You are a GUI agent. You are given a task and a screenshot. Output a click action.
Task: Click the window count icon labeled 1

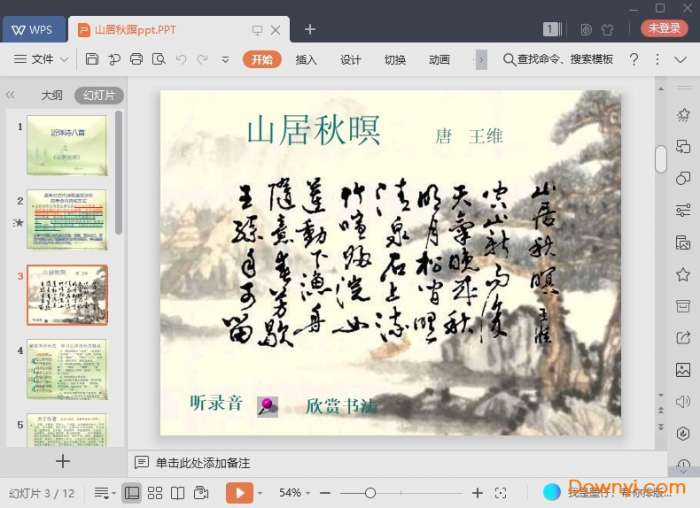[x=552, y=29]
